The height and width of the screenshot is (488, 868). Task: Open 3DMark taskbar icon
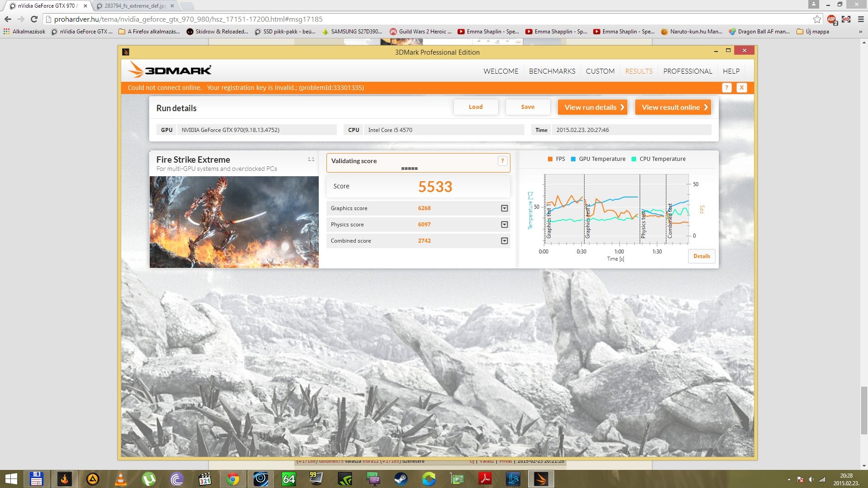pyautogui.click(x=541, y=479)
